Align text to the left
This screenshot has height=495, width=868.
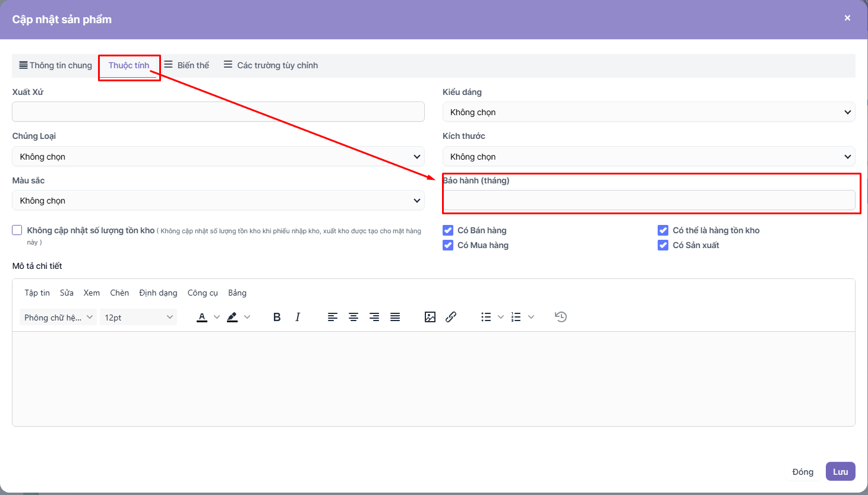[333, 317]
